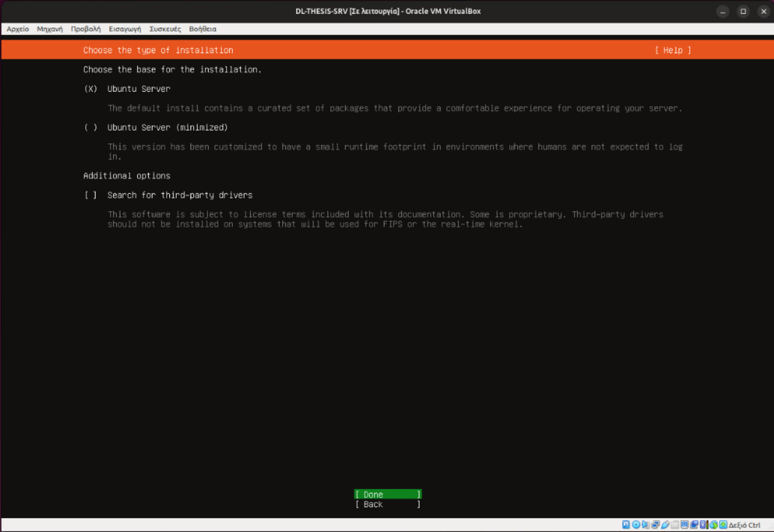
Task: Open the Εισαγωγή menu
Action: point(125,29)
